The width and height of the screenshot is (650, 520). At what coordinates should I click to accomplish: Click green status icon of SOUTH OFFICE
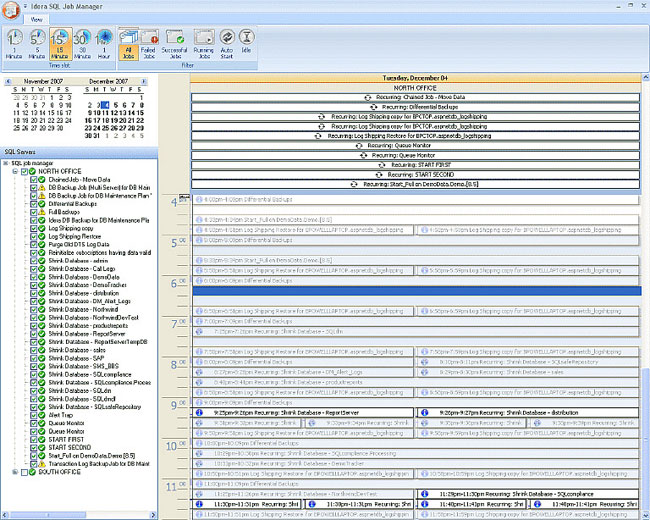32,472
